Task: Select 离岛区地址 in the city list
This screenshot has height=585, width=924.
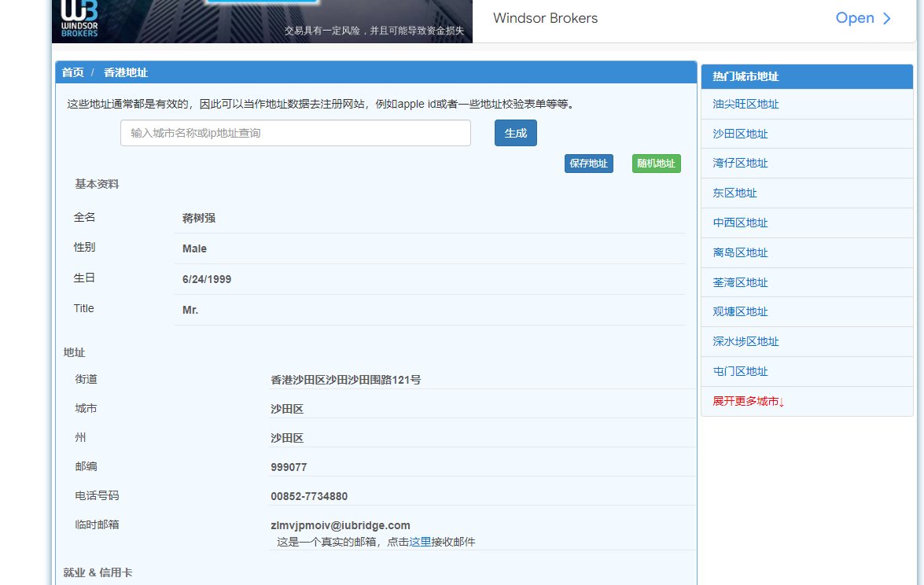Action: (739, 252)
